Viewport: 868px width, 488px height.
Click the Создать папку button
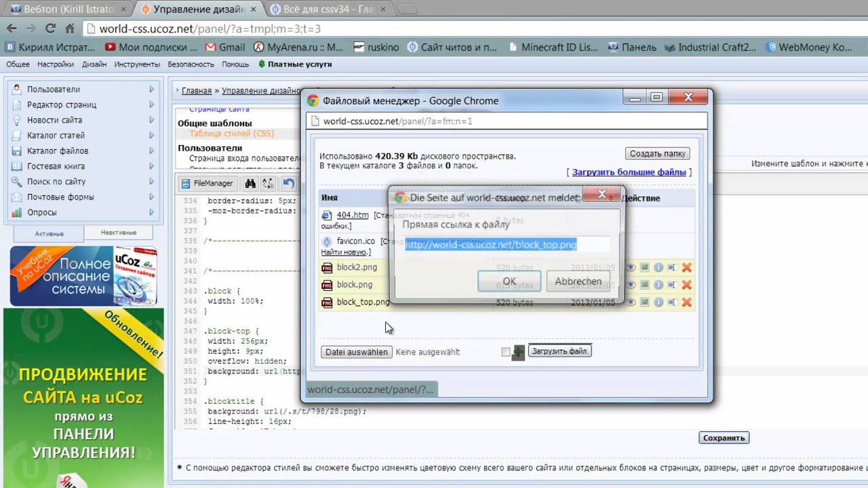click(x=657, y=154)
